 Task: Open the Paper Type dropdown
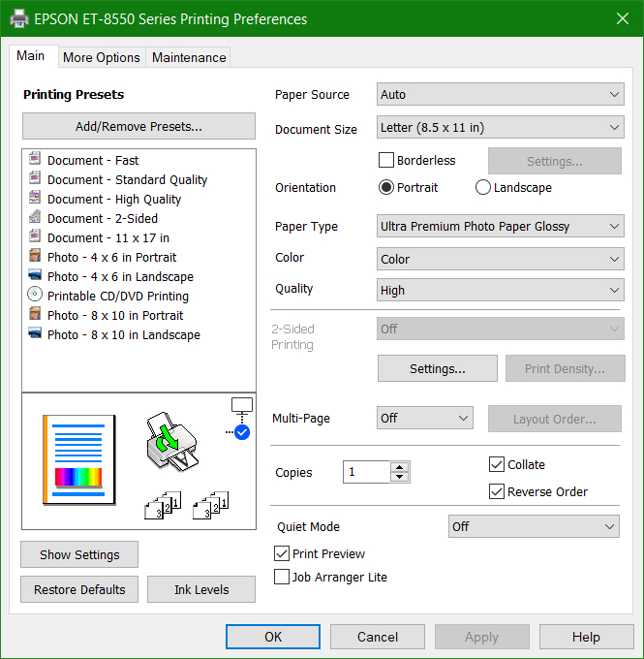(501, 226)
